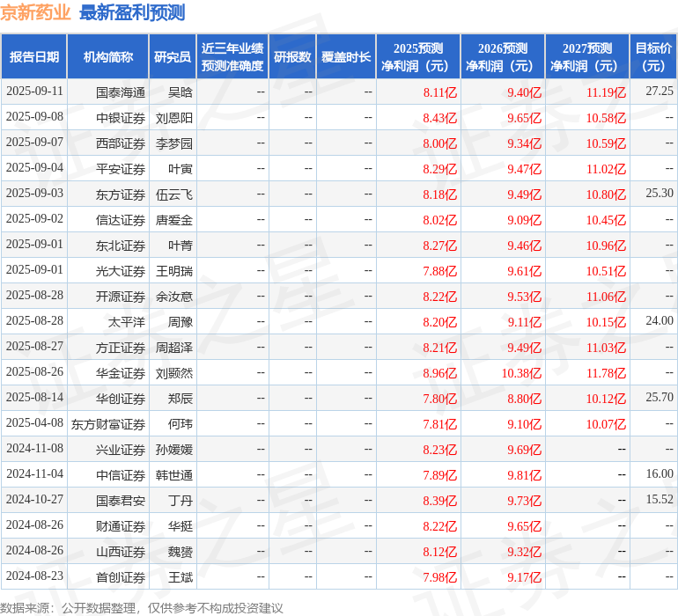Select the 研报数 column header
678x616 pixels.
[292, 56]
